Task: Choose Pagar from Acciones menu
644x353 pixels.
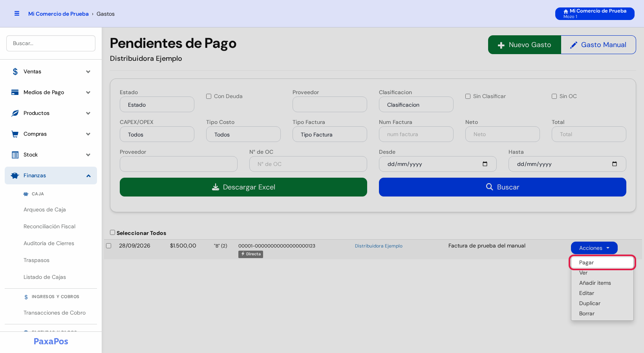Action: [x=602, y=262]
